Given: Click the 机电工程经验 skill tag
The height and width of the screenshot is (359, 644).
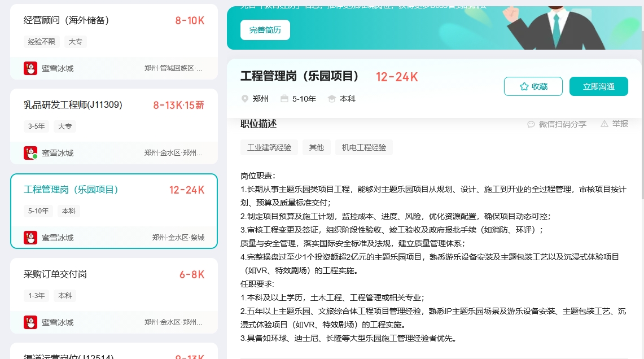Looking at the screenshot, I should tap(364, 147).
